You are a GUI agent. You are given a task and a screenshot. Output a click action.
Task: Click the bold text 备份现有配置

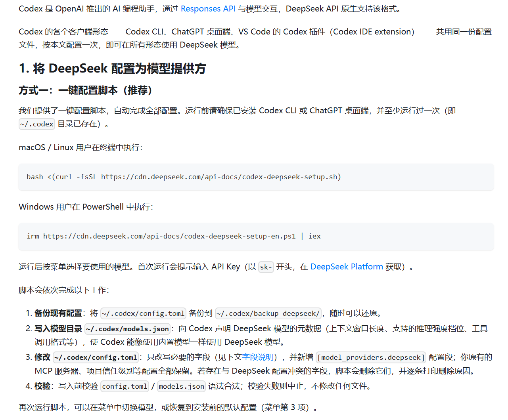coord(58,313)
